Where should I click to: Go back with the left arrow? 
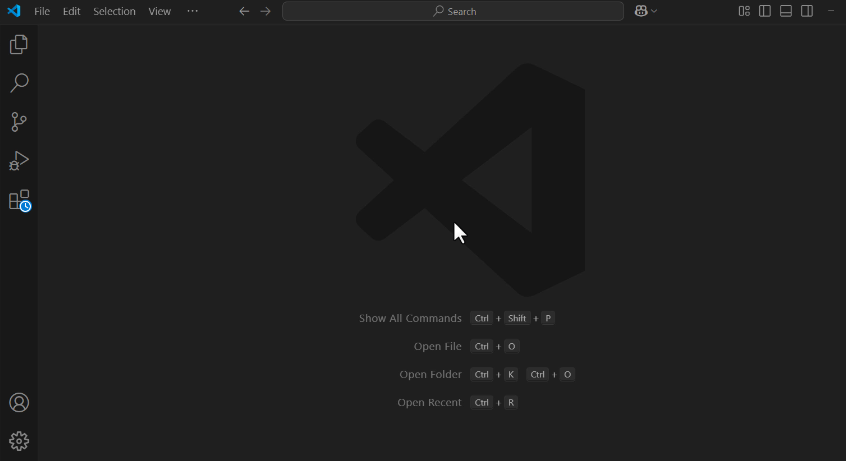pos(244,11)
